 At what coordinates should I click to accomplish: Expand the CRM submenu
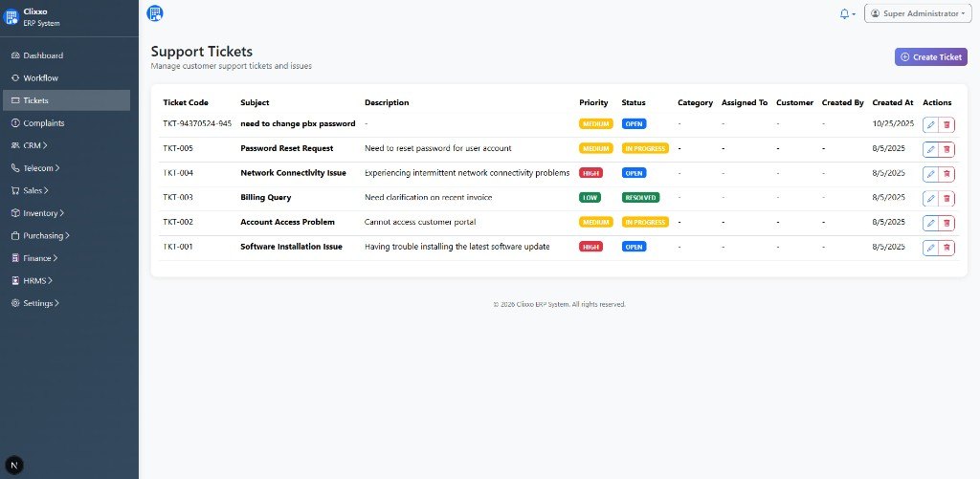click(66, 145)
